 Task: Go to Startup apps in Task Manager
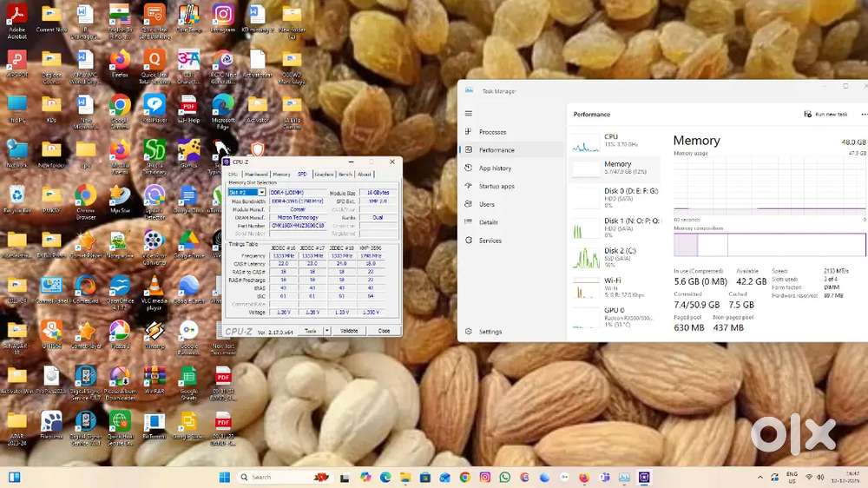496,187
